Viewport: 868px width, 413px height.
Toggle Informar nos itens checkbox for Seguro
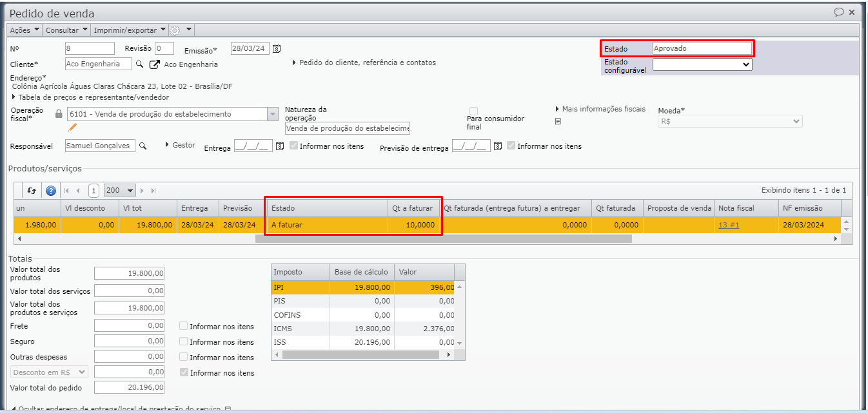184,341
